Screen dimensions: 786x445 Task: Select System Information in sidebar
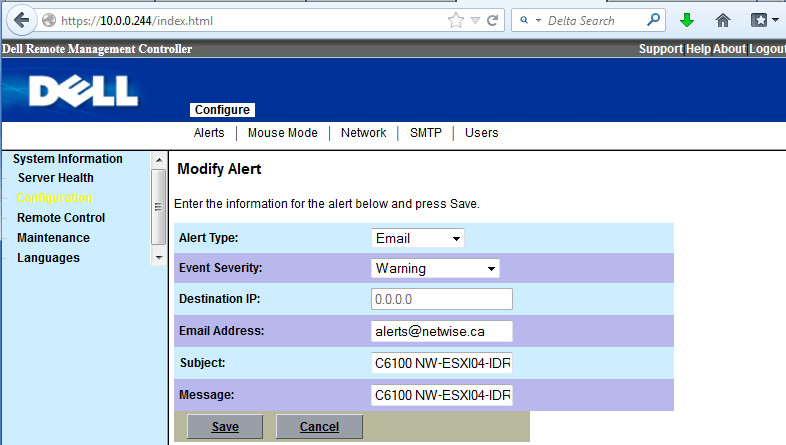pos(68,159)
